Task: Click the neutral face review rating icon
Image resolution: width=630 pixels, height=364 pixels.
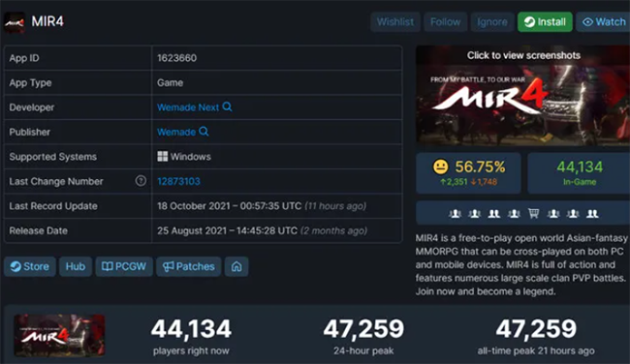Action: 440,167
